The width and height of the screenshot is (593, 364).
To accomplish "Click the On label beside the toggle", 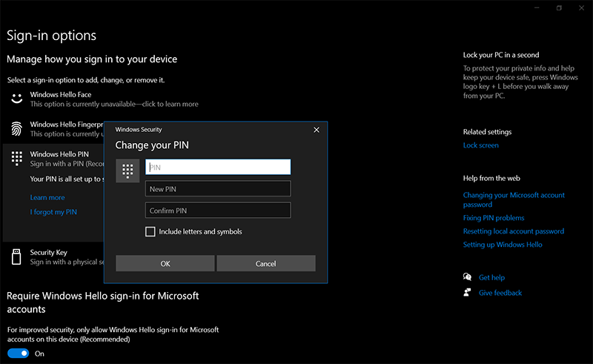I will [x=39, y=354].
